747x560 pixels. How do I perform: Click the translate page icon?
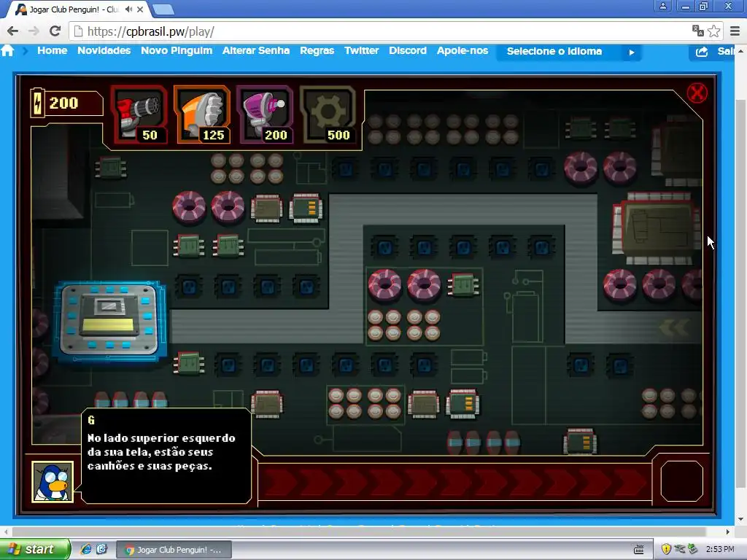[x=698, y=31]
